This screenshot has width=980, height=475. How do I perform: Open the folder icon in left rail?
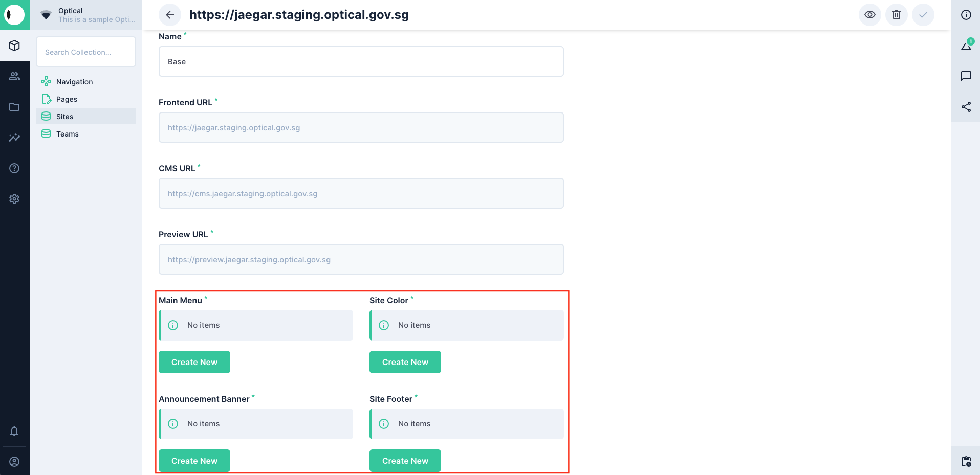(14, 107)
